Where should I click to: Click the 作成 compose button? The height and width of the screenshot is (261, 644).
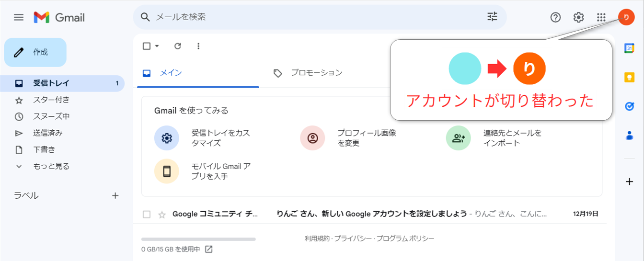point(35,52)
